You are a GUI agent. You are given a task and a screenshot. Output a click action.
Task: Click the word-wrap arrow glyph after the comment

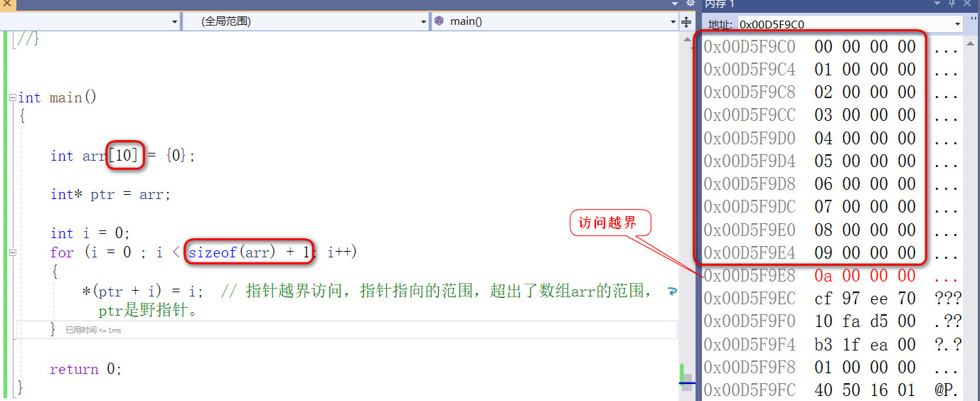coord(671,292)
